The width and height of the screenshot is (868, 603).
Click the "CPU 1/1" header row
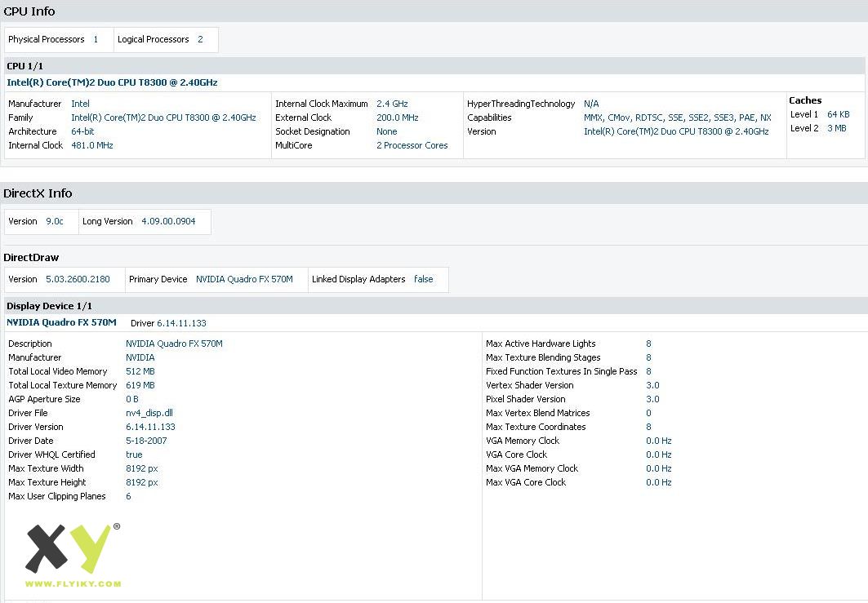434,66
